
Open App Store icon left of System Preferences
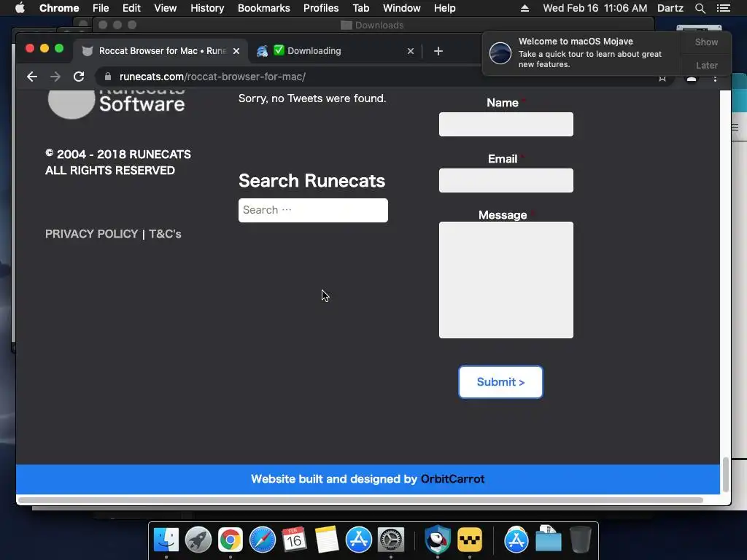click(359, 540)
